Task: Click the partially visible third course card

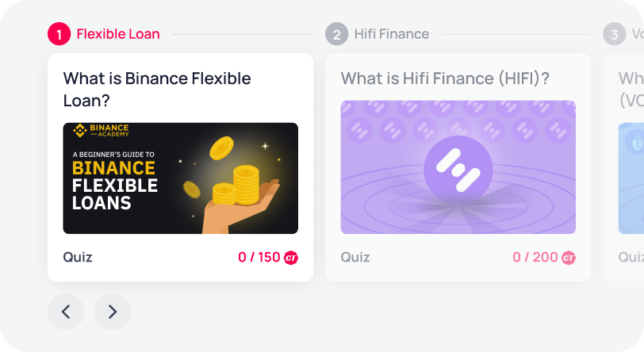Action: click(627, 166)
